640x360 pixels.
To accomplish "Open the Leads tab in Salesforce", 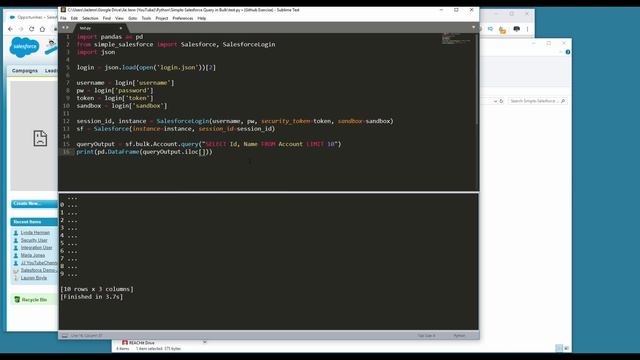I will pyautogui.click(x=51, y=71).
